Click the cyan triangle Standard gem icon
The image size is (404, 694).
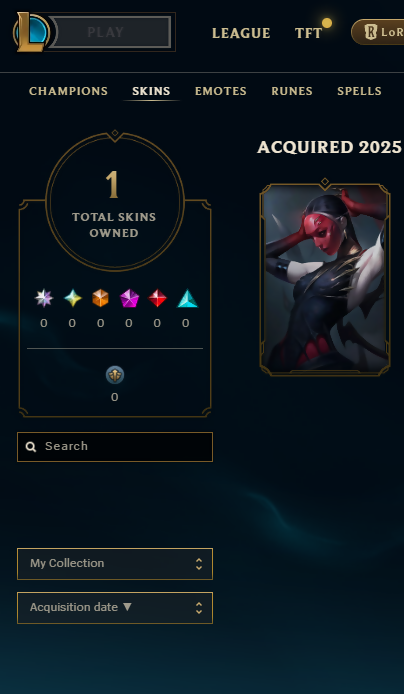[187, 298]
